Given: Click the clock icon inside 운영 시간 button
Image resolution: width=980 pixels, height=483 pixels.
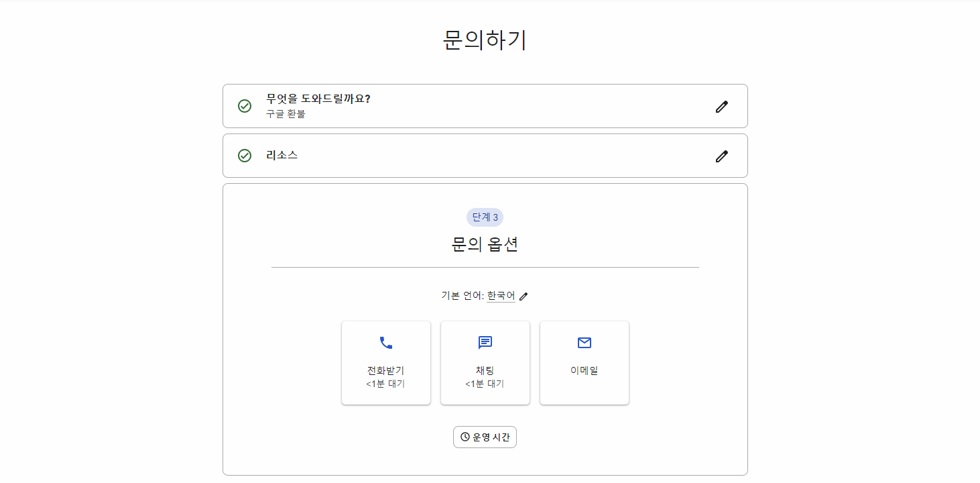Looking at the screenshot, I should (466, 437).
